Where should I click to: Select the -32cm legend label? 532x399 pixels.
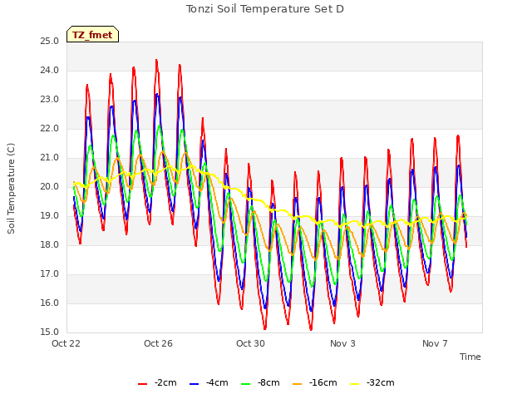pos(381,382)
